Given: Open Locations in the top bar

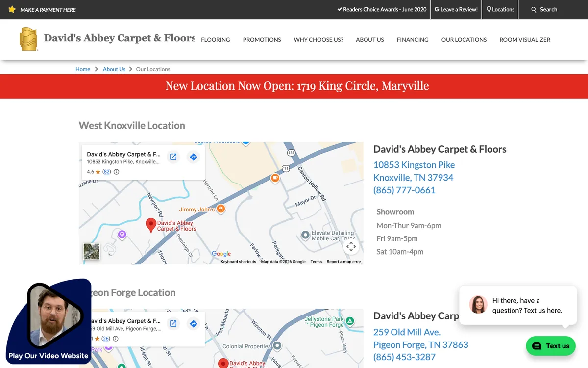Looking at the screenshot, I should pos(500,9).
